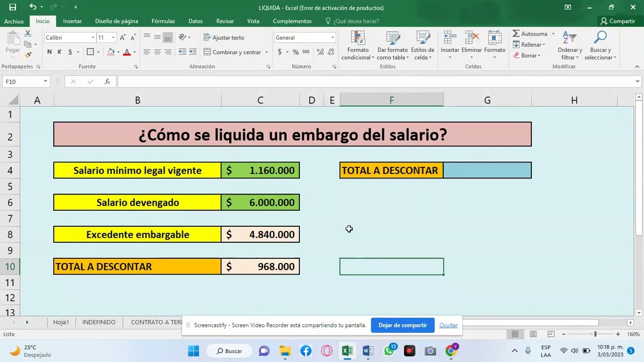The image size is (644, 362).
Task: Switch to Page Break Preview icon
Action: [x=551, y=334]
